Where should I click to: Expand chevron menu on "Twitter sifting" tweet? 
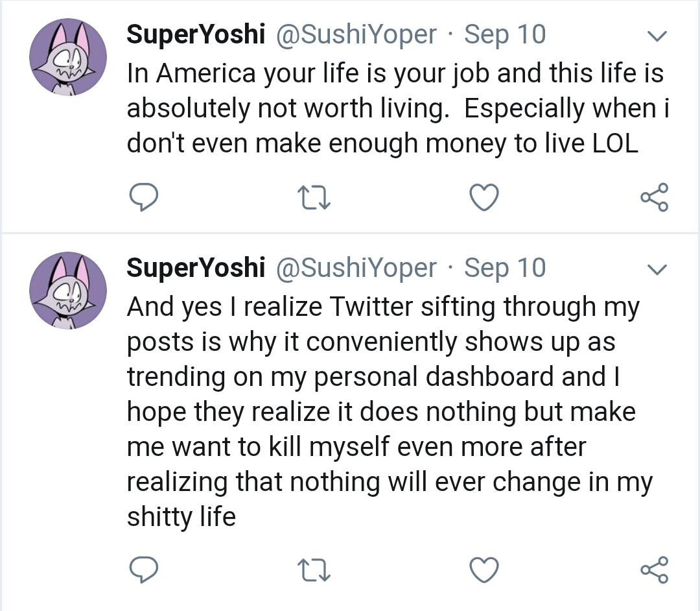coord(657,269)
